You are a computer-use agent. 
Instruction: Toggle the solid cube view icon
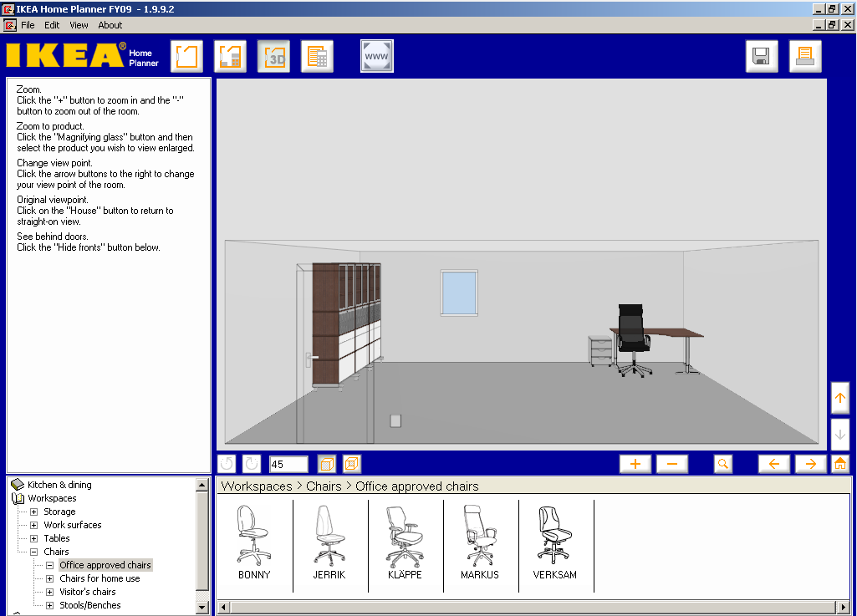[326, 464]
